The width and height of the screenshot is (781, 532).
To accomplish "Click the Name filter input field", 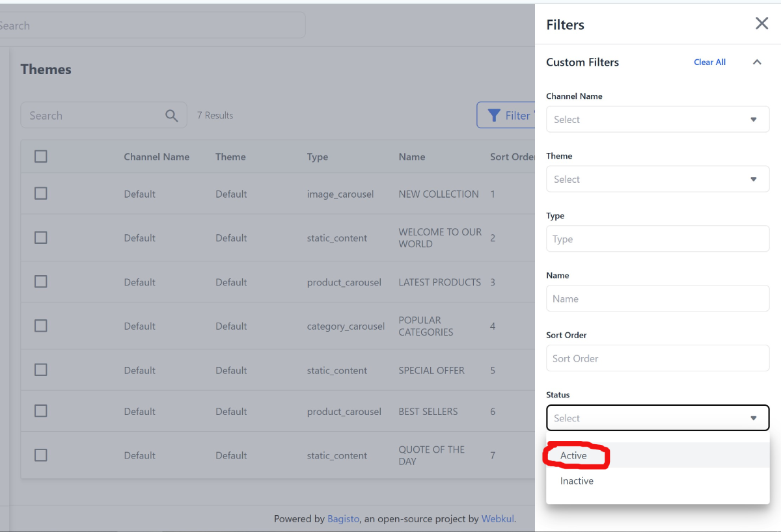I will coord(657,299).
